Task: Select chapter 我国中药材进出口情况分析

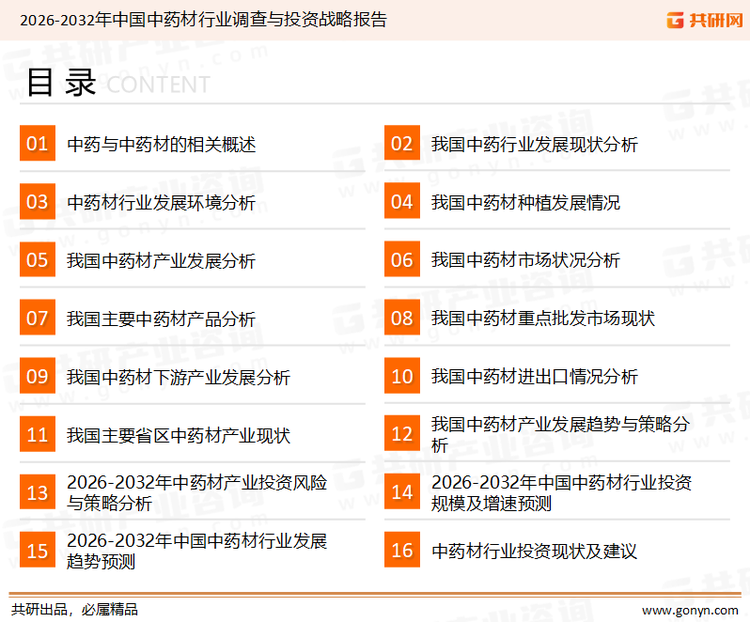Action: click(x=534, y=377)
